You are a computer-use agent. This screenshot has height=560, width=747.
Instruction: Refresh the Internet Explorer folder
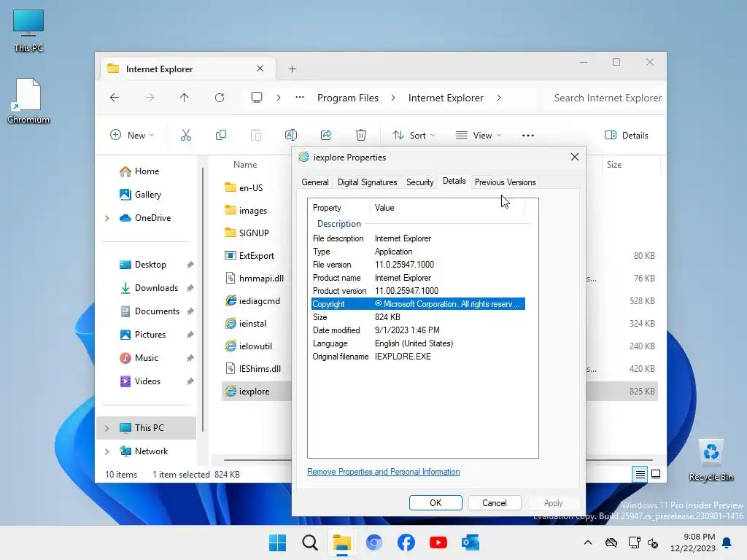[x=220, y=98]
